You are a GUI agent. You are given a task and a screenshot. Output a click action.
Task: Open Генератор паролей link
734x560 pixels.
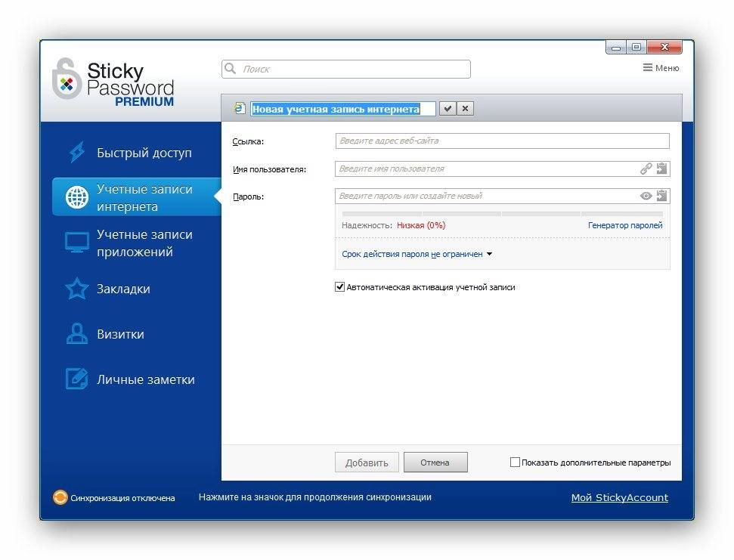click(625, 225)
